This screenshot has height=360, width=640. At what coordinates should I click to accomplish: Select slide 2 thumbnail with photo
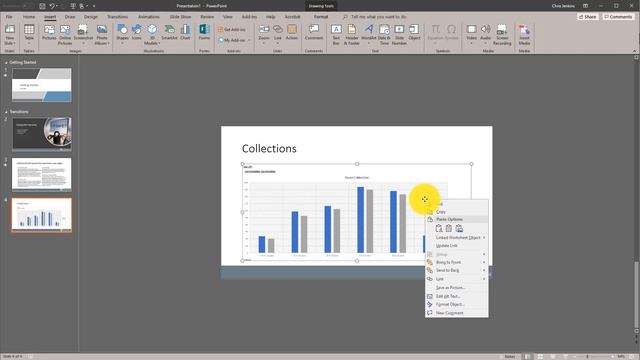(x=42, y=134)
